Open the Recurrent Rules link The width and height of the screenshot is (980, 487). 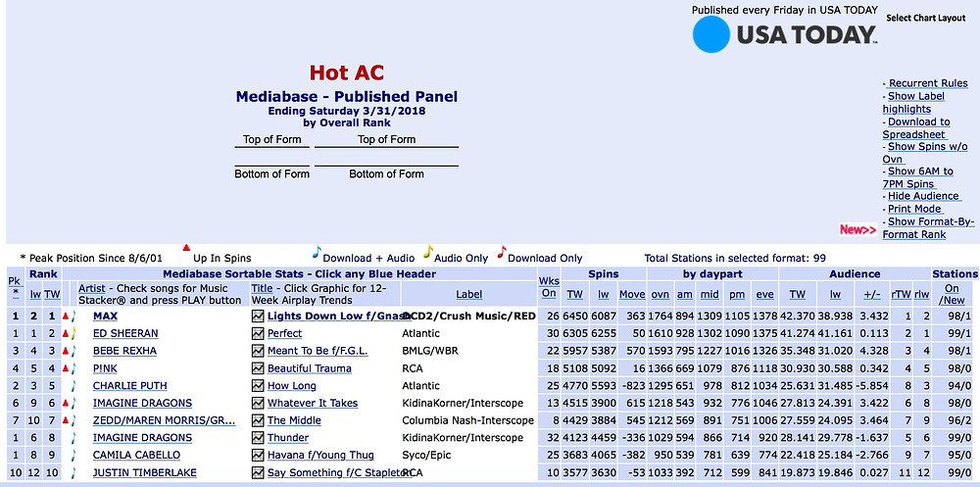[x=927, y=83]
